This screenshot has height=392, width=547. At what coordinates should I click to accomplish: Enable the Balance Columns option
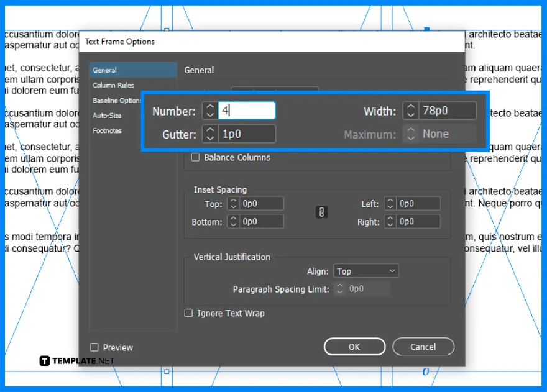point(196,157)
